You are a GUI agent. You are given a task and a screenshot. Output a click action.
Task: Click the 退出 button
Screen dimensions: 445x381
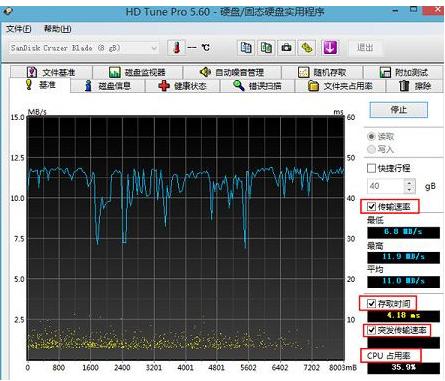point(365,48)
